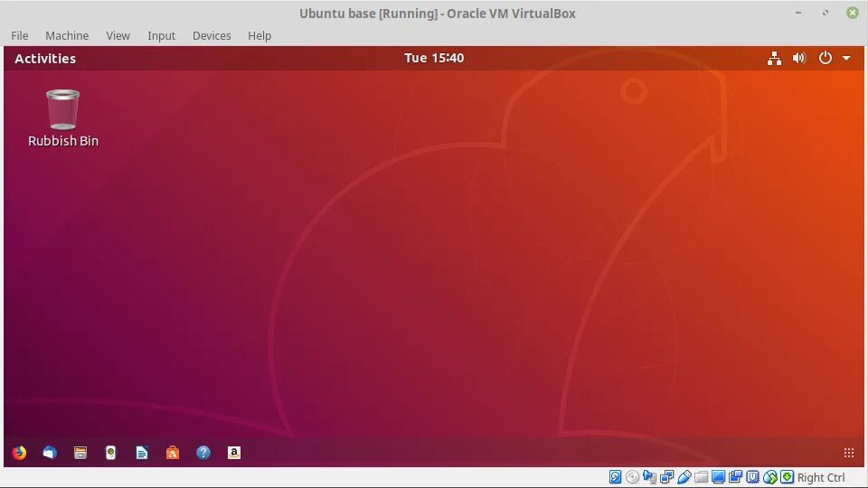Open the USB devices status icon

coord(684,477)
